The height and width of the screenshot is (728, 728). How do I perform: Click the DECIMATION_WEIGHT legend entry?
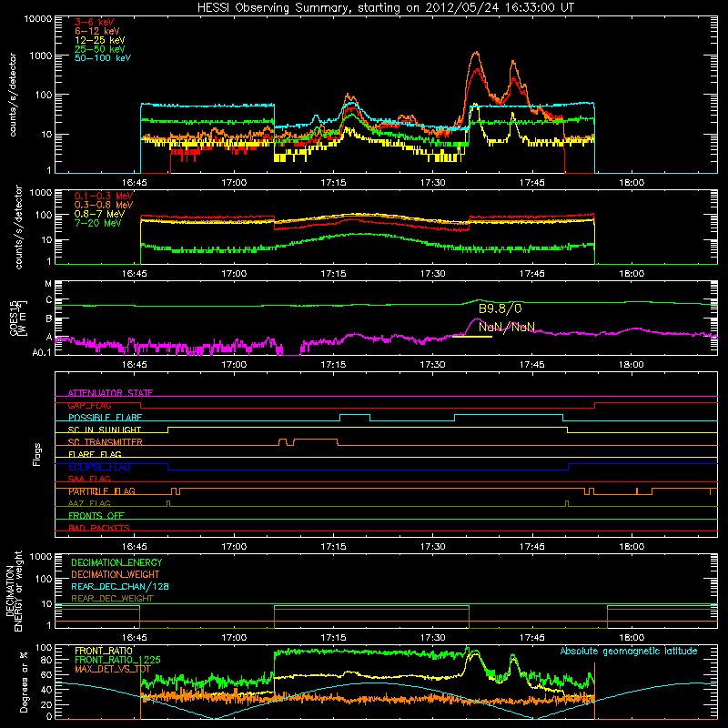coord(116,575)
